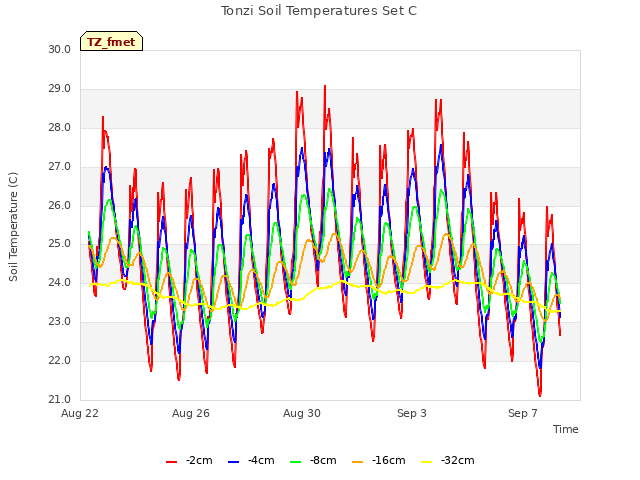Image resolution: width=640 pixels, height=480 pixels.
Task: Click the 28.0 y-axis tick label
Action: [x=60, y=128]
